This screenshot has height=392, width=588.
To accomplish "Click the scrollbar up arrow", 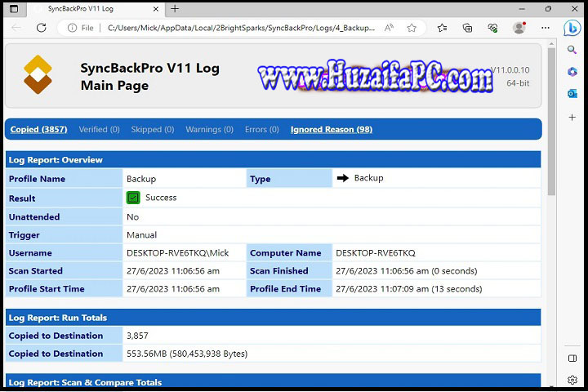I will tap(551, 44).
